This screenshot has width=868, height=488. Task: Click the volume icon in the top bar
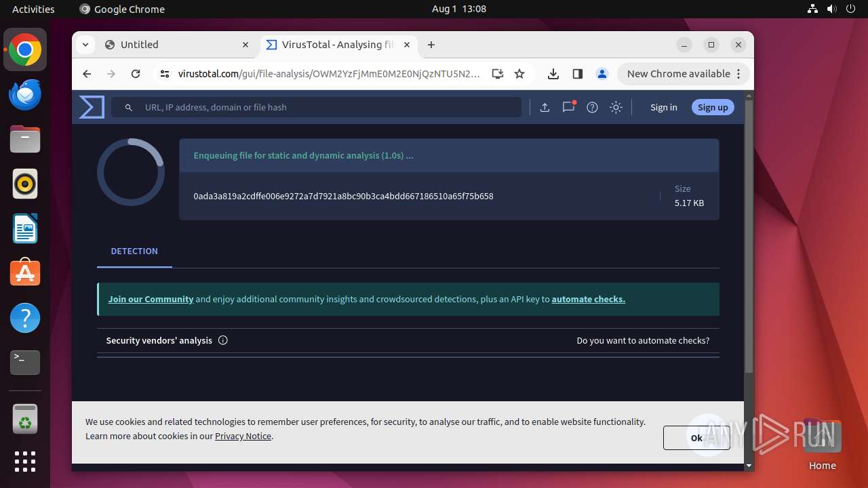click(832, 9)
